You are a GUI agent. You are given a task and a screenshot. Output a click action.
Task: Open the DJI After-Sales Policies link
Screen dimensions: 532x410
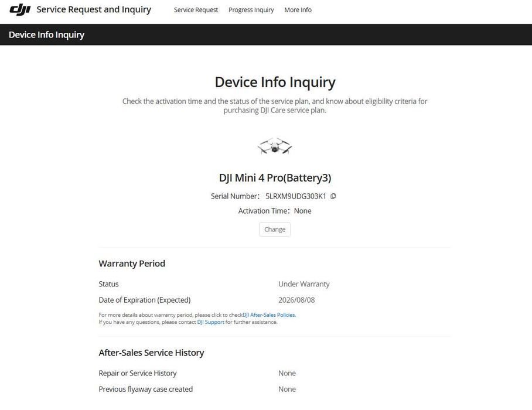[x=270, y=315]
